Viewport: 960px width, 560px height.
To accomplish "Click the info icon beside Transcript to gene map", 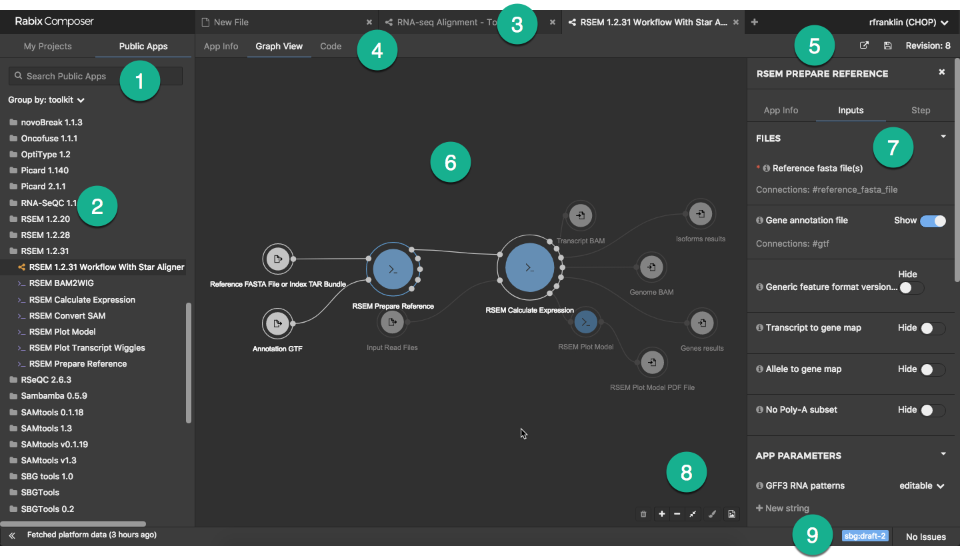I will click(x=760, y=328).
